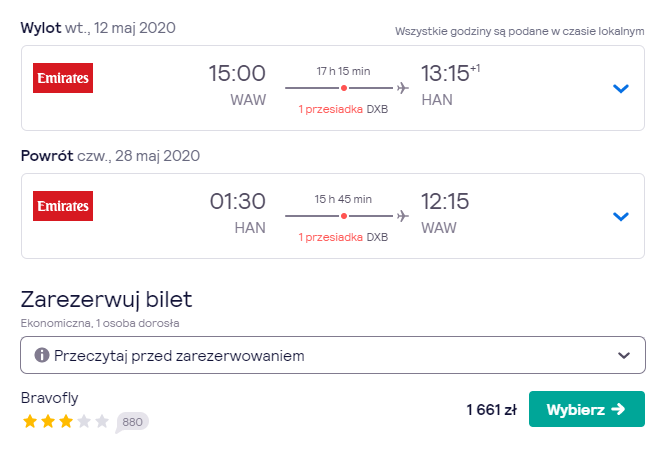The height and width of the screenshot is (449, 665).
Task: Select the 12:15 WAW arrival time
Action: (x=445, y=214)
